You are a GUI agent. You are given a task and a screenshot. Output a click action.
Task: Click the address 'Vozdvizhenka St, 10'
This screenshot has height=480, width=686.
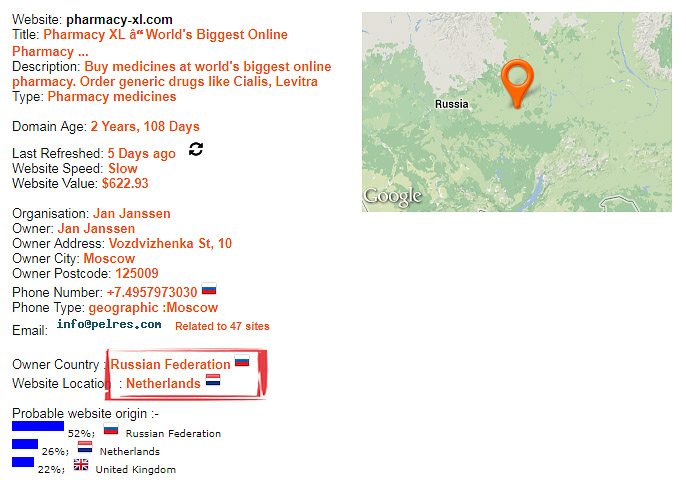coord(170,243)
